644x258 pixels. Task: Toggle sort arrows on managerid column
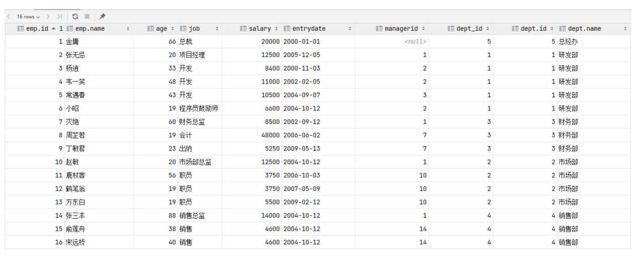423,29
